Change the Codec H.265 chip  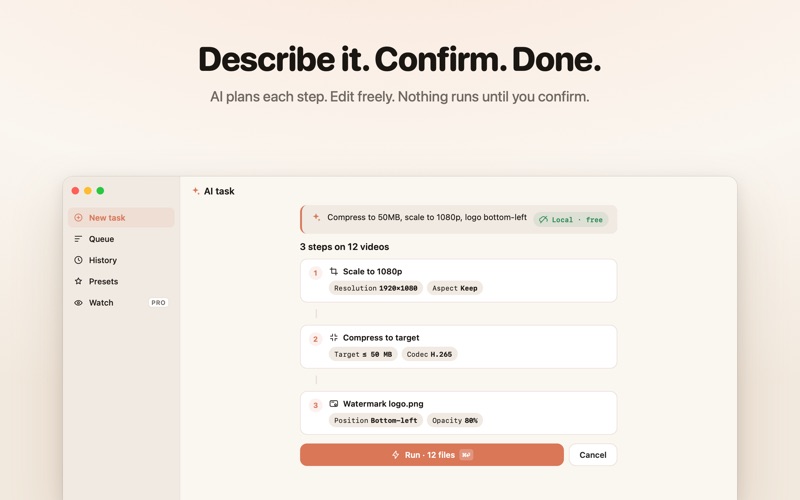point(429,354)
